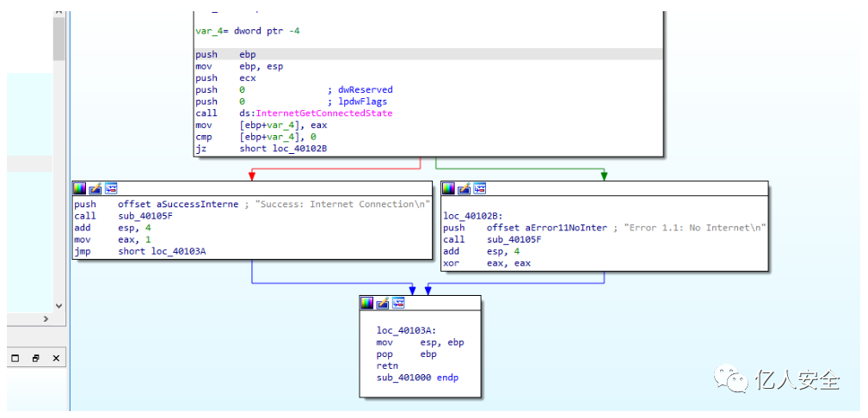Image resolution: width=868 pixels, height=418 pixels.
Task: Open color picker on loc_40103A node
Action: [x=367, y=303]
